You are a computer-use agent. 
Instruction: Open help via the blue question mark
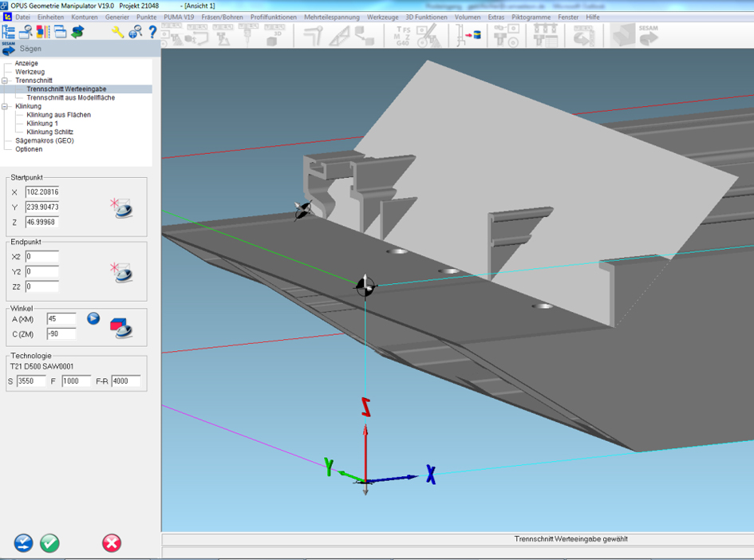tap(152, 32)
